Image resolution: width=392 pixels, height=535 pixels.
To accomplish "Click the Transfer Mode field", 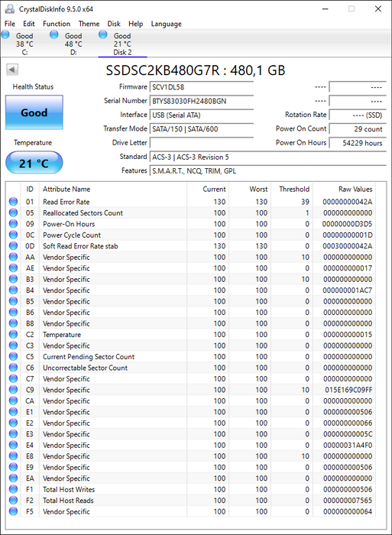I will (201, 129).
